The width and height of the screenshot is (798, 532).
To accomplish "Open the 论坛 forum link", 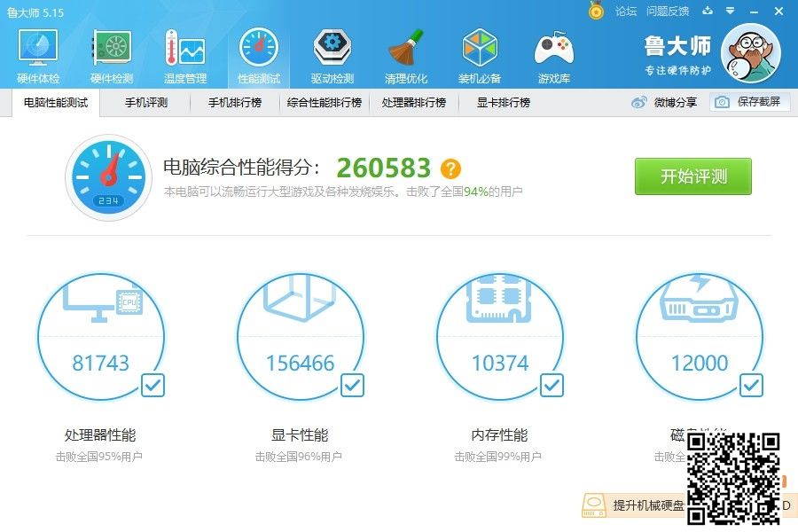I will 626,11.
